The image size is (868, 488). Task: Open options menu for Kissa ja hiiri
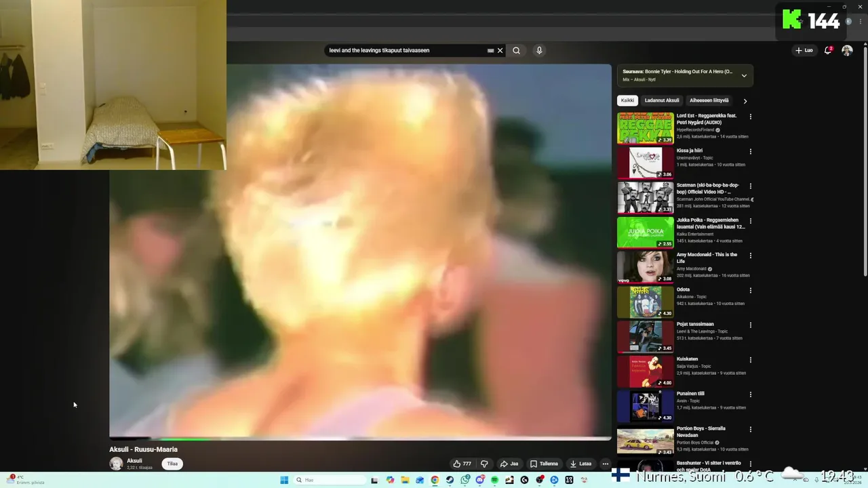tap(750, 151)
